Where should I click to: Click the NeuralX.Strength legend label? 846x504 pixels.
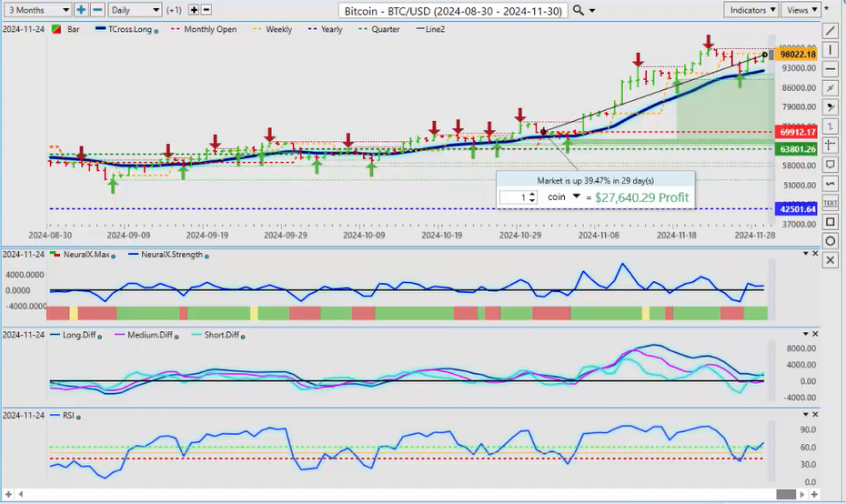(x=172, y=254)
